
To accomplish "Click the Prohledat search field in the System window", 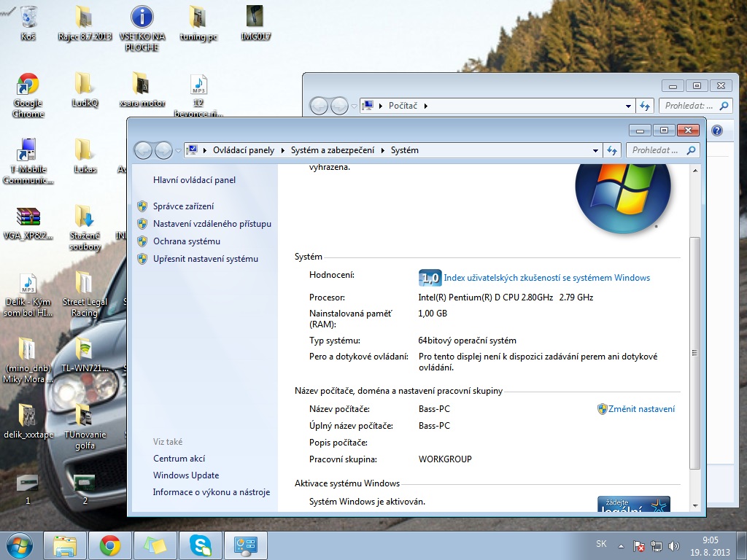I will point(655,150).
